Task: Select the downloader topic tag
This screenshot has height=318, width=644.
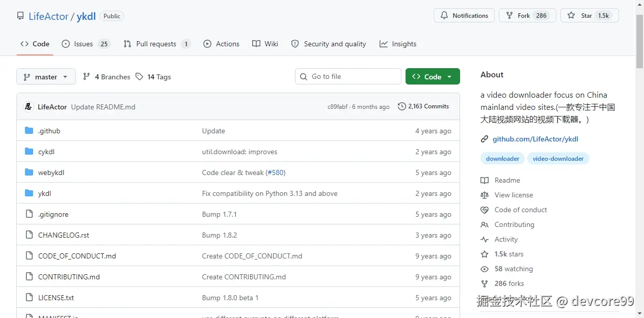Action: [x=502, y=159]
